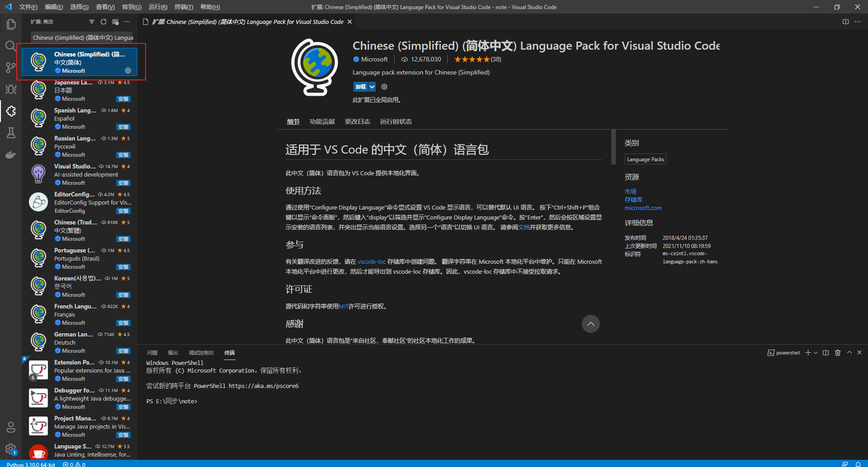This screenshot has height=467, width=868.
Task: Switch to 细节 details tab
Action: [293, 121]
